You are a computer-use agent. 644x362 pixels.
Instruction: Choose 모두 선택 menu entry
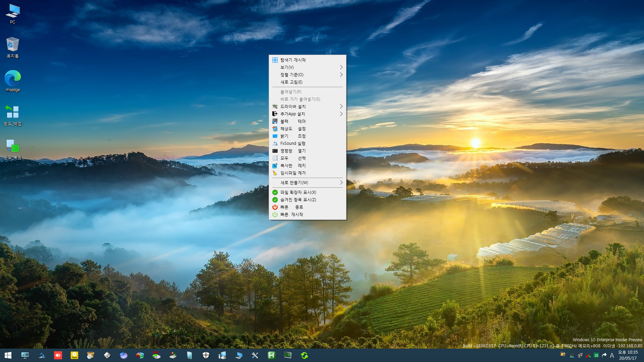point(308,158)
